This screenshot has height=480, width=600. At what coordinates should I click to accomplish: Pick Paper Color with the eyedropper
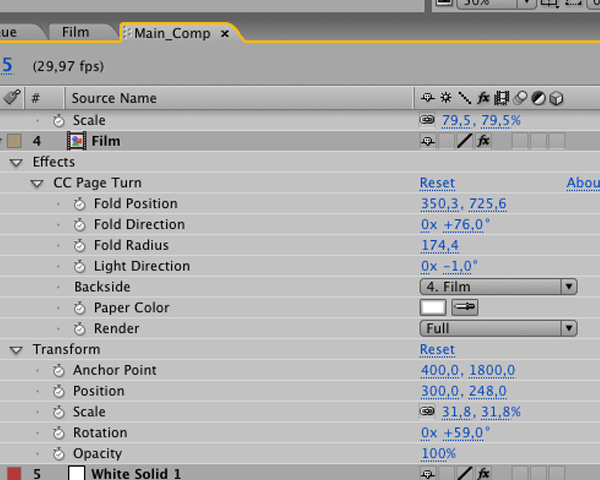click(466, 308)
